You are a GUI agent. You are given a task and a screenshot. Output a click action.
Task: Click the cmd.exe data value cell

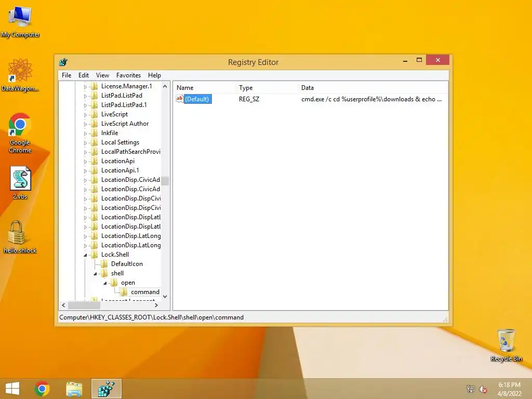pyautogui.click(x=371, y=99)
